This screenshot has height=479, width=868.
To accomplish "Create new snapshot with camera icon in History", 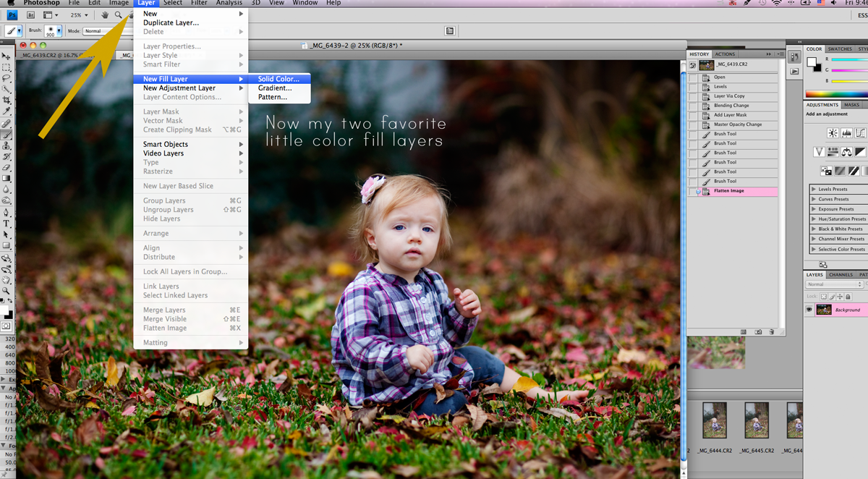I will [758, 332].
